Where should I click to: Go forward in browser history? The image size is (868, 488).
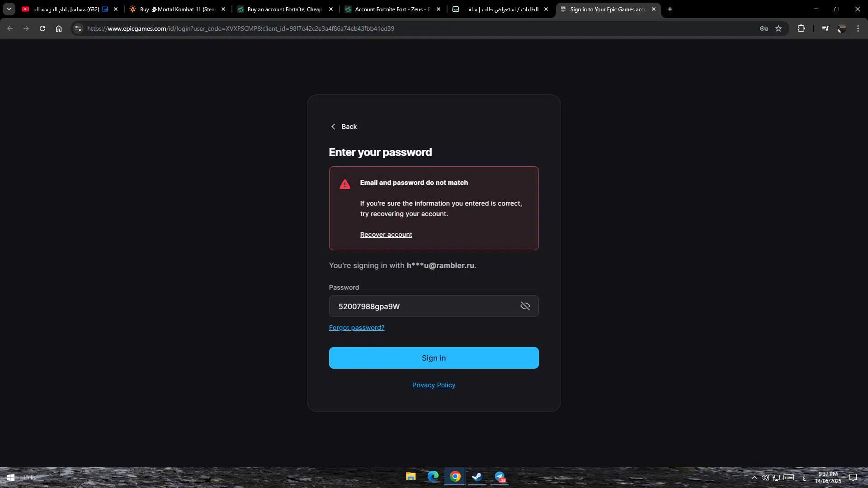tap(26, 28)
